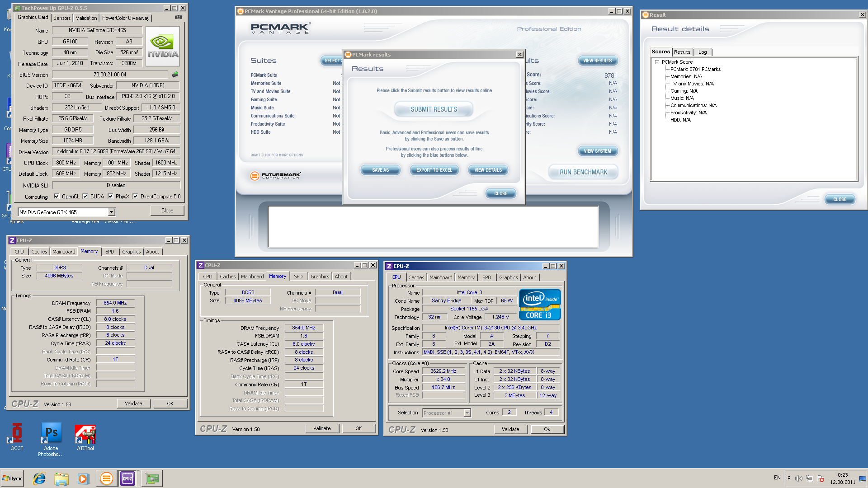Click Gaming Suite in the Suites list
This screenshot has width=868, height=488.
pyautogui.click(x=264, y=100)
